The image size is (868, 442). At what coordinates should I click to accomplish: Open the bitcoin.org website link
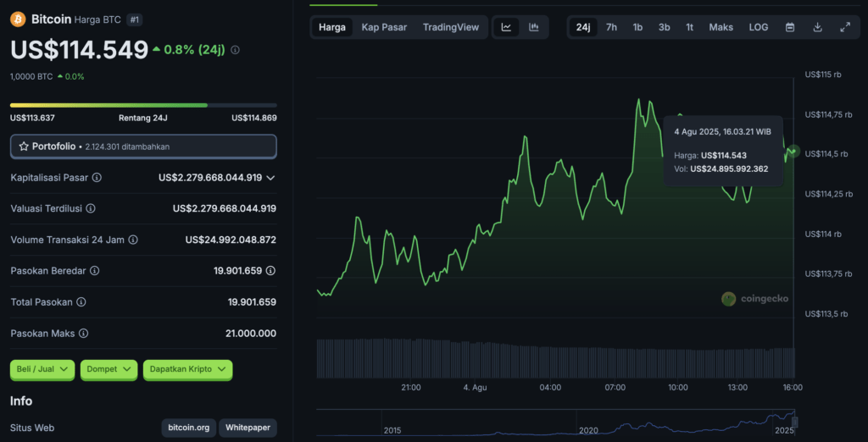point(189,428)
